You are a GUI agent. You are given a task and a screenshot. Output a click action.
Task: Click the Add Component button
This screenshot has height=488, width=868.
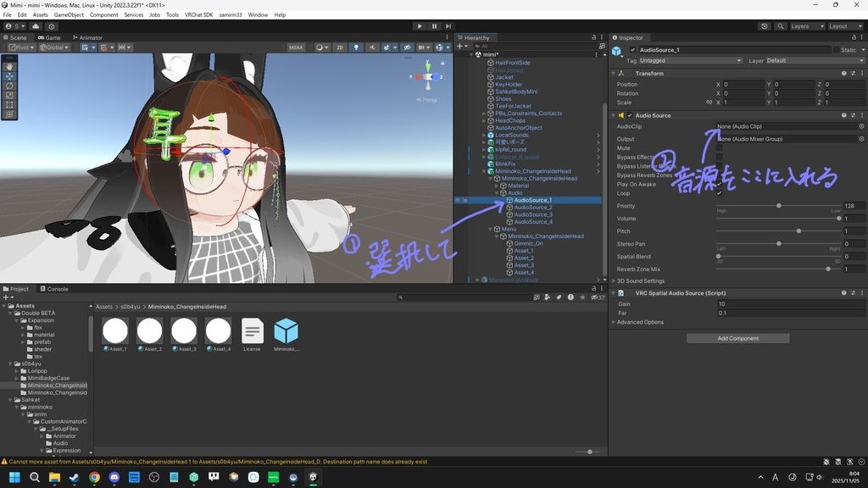click(x=737, y=337)
